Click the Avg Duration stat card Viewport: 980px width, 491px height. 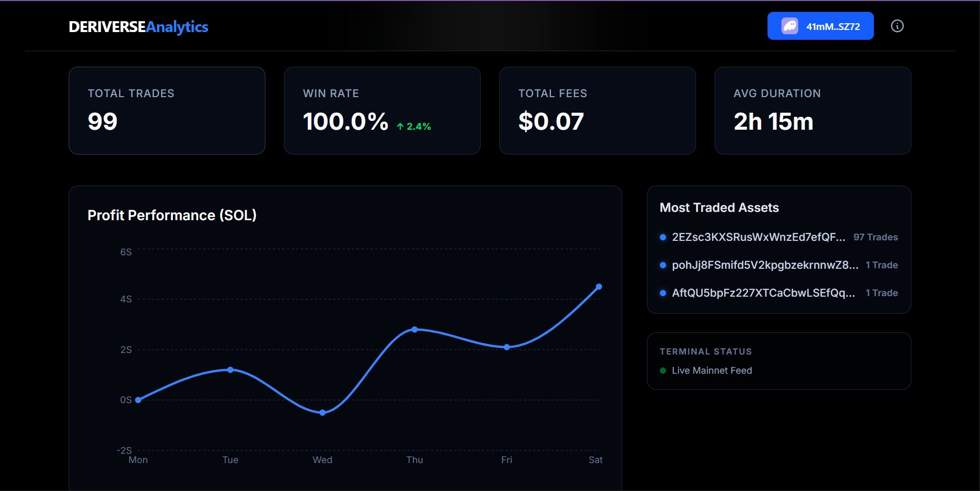coord(813,110)
